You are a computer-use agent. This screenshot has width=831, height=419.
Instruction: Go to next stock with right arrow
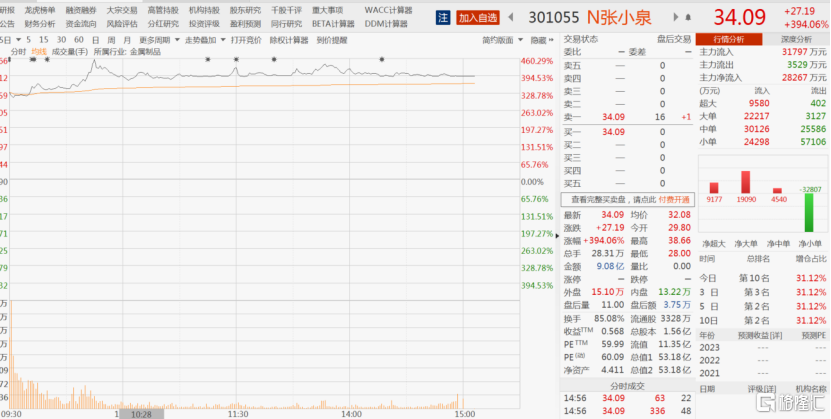click(676, 17)
